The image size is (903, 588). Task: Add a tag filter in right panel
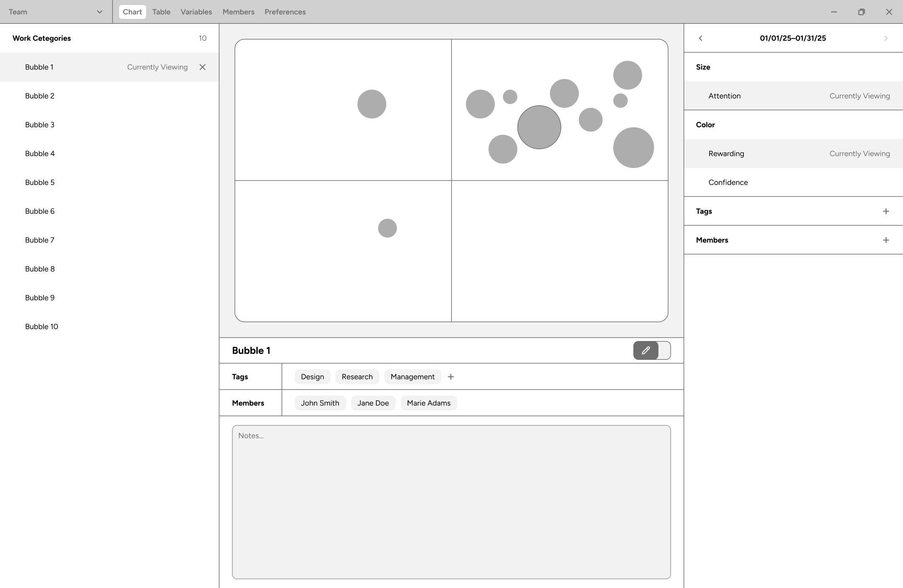[885, 211]
